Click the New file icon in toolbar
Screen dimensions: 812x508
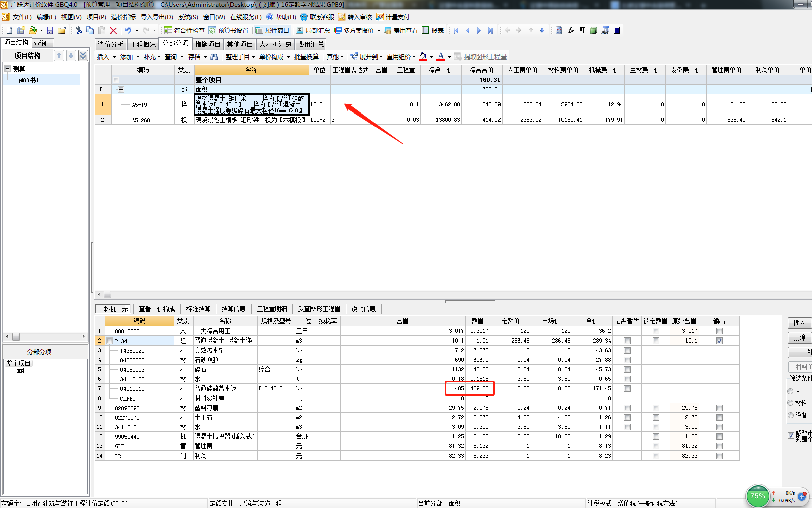9,31
